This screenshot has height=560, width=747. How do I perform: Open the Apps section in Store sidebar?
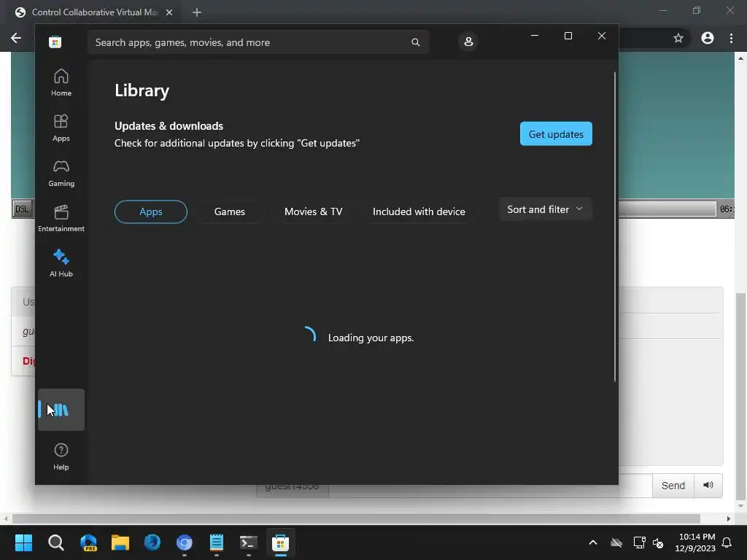click(61, 128)
